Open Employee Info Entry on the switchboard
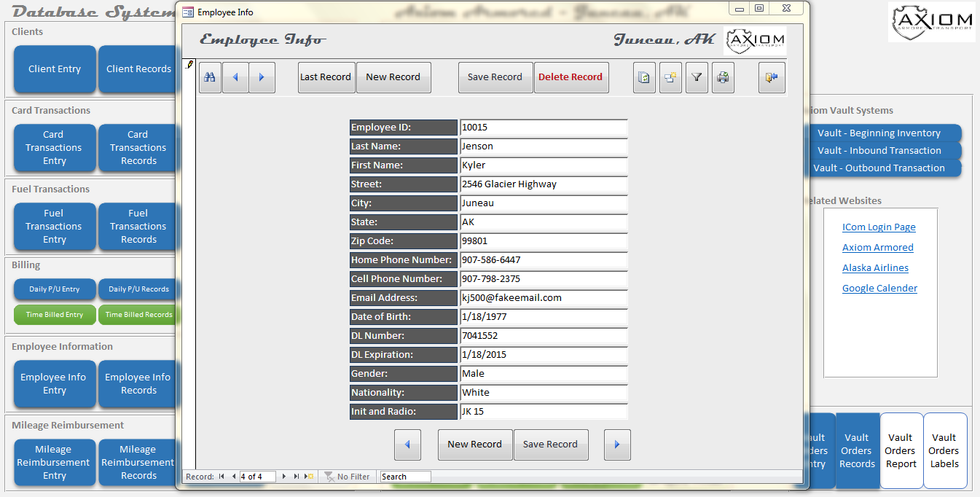Screen dimensions: 980x497 pos(55,384)
